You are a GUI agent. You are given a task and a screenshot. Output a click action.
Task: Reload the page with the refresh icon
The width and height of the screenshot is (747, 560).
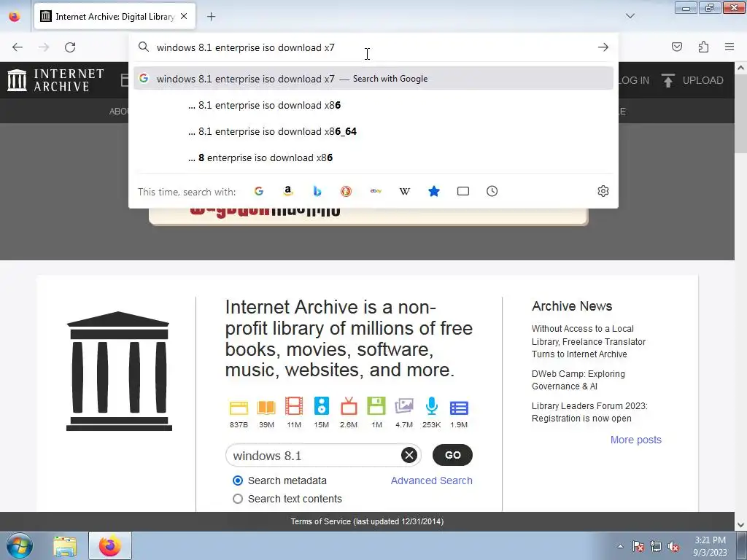tap(70, 47)
